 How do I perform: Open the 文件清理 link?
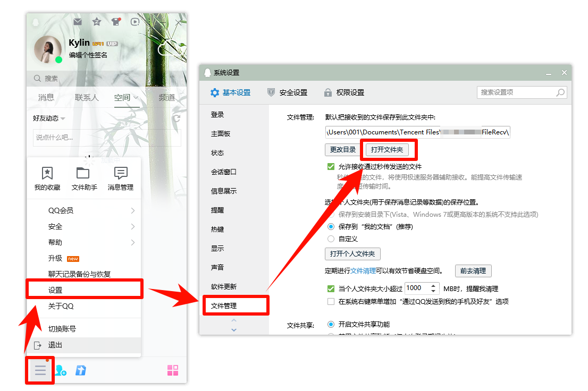(363, 270)
